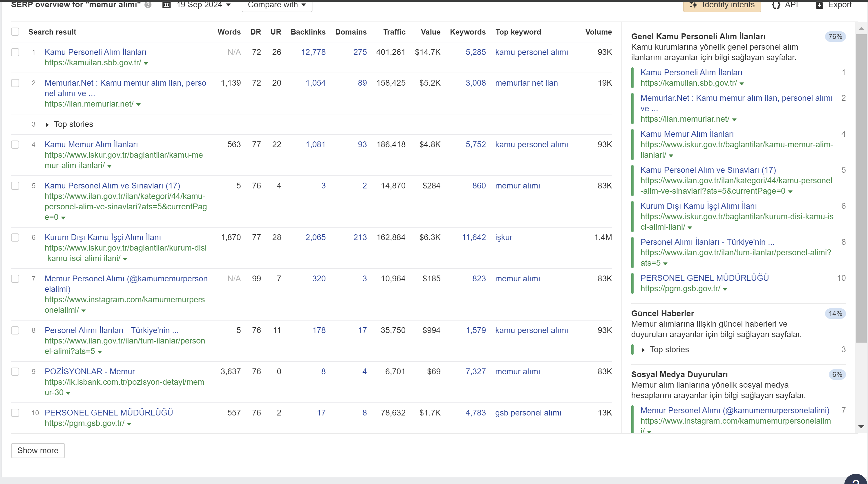Click the scroll down arrow of intents panel
Screen dimensions: 868x484
point(861,427)
